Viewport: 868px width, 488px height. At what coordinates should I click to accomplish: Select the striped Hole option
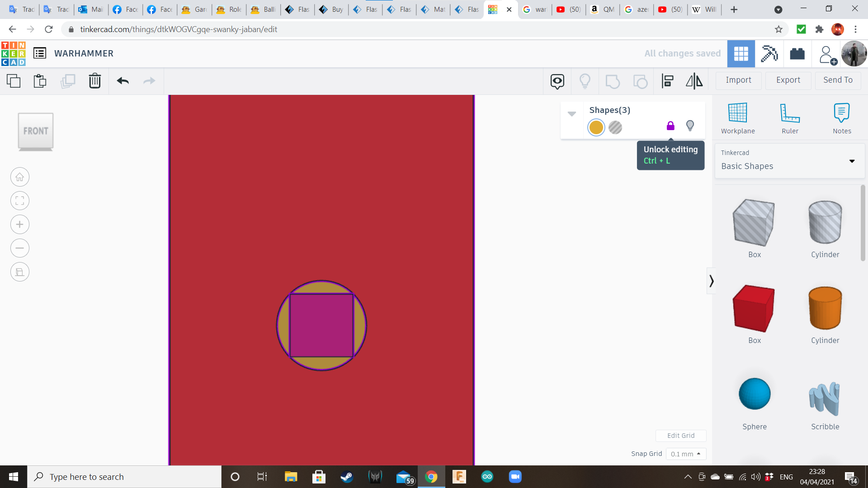pos(615,127)
